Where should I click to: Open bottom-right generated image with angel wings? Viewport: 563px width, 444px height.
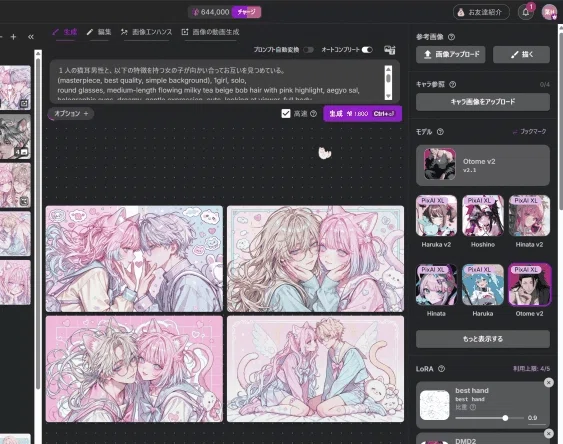tap(315, 369)
